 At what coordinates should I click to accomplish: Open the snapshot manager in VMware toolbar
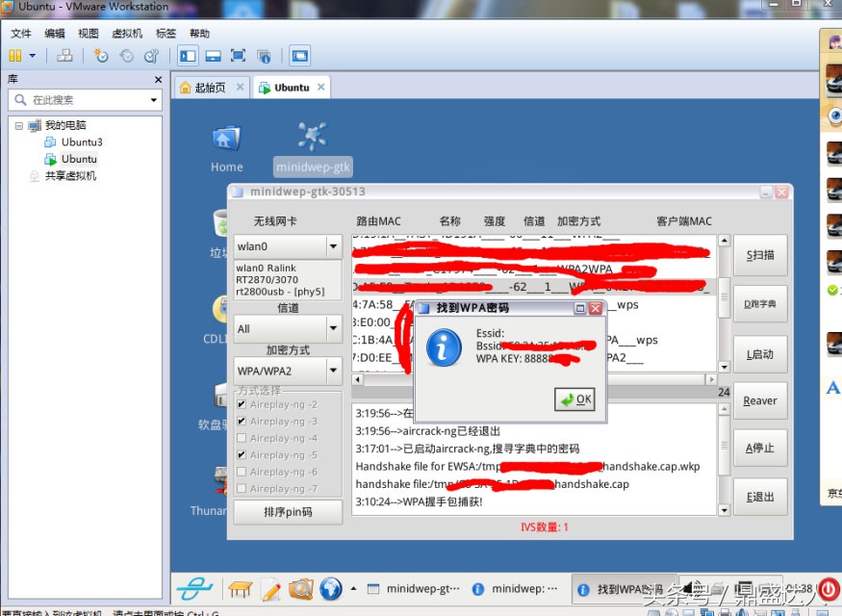click(151, 55)
